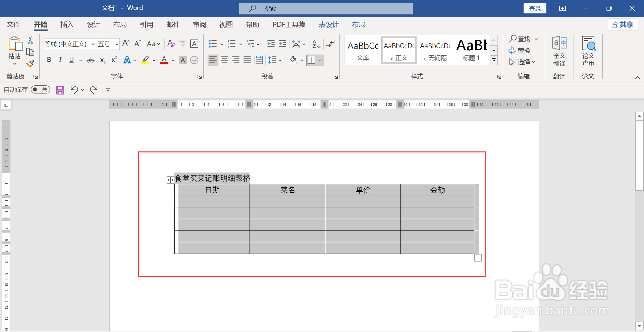Toggle show paragraph marks
644x332 pixels.
(x=331, y=44)
